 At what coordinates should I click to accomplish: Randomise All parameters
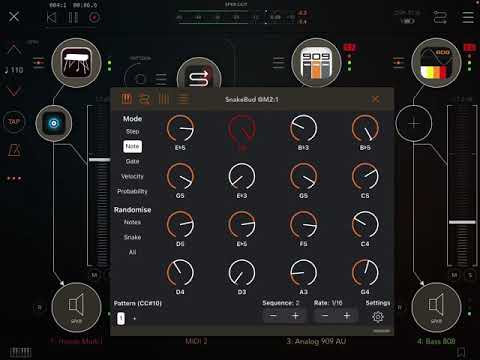click(132, 252)
